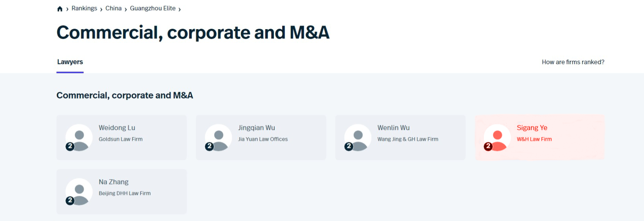This screenshot has width=644, height=221.
Task: Click the home icon in breadcrumb
Action: pos(60,9)
